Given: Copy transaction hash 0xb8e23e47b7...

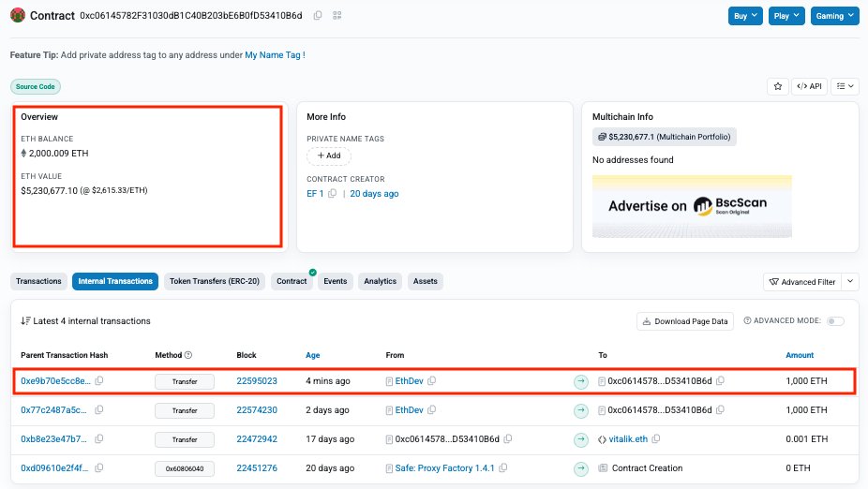Looking at the screenshot, I should 99,438.
